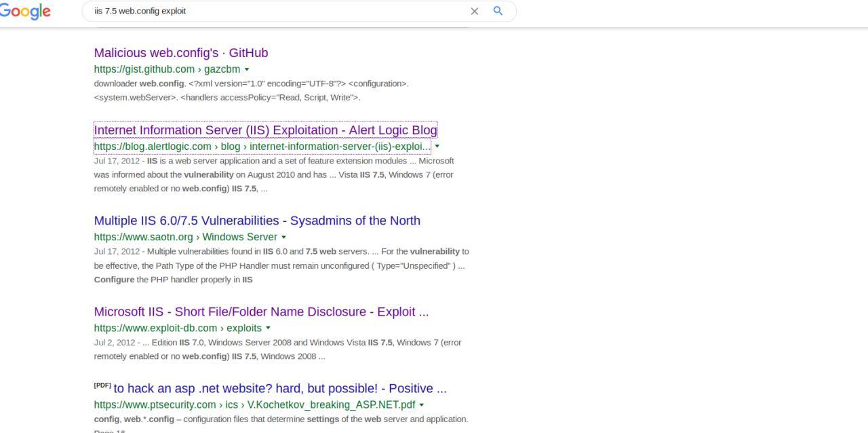Expand dropdown arrow next to gist.github.com URL
This screenshot has width=868, height=433.
click(247, 69)
